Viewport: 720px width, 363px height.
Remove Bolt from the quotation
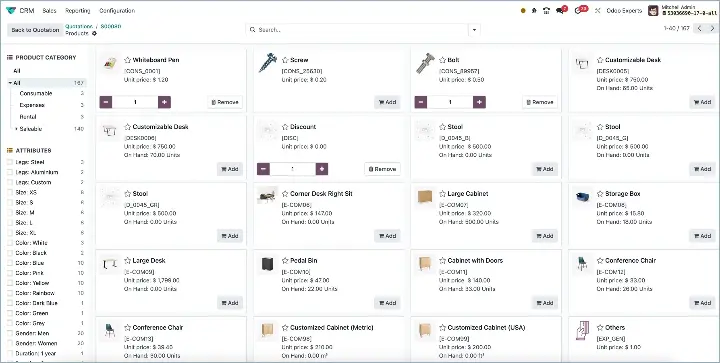click(540, 102)
